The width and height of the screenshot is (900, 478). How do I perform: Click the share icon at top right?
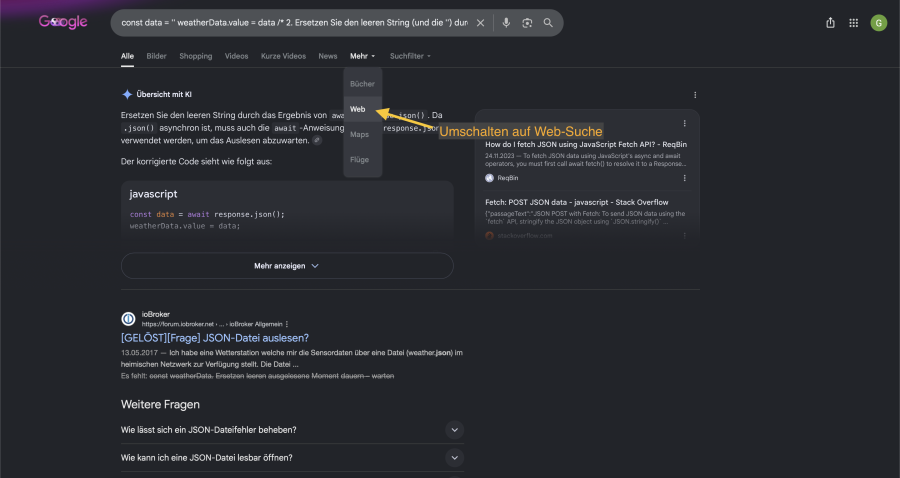point(830,23)
